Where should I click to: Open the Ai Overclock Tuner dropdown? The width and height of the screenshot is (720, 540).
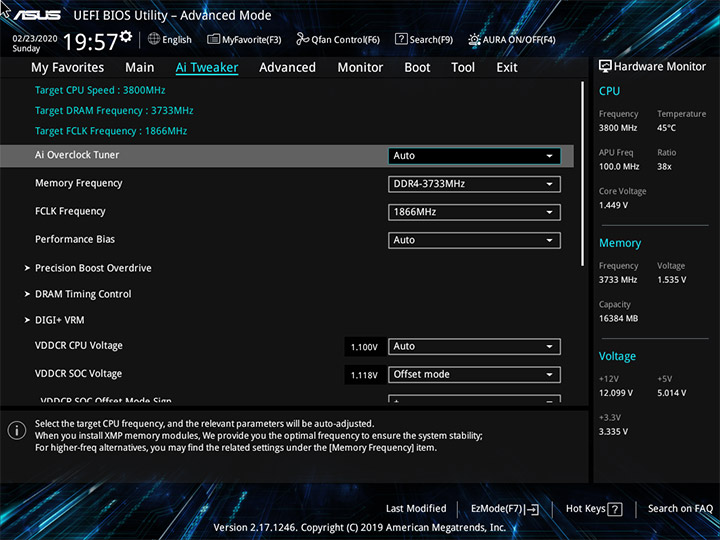474,156
